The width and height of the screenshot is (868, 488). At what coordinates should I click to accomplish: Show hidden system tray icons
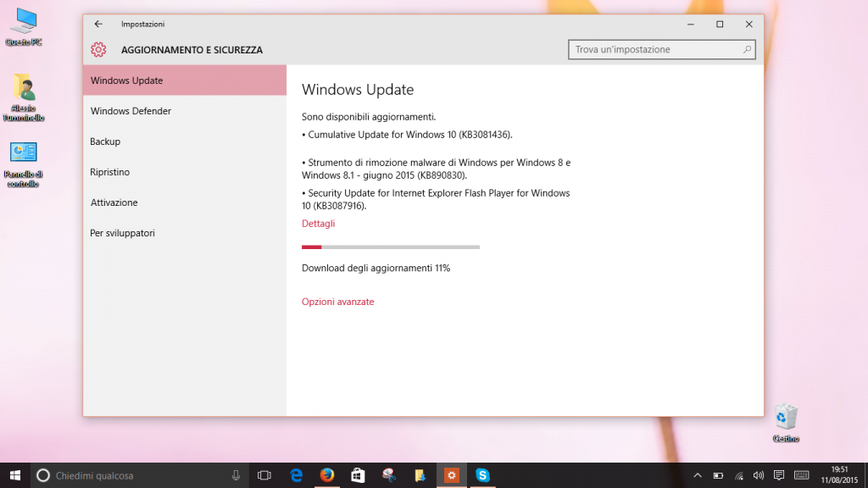[x=698, y=475]
